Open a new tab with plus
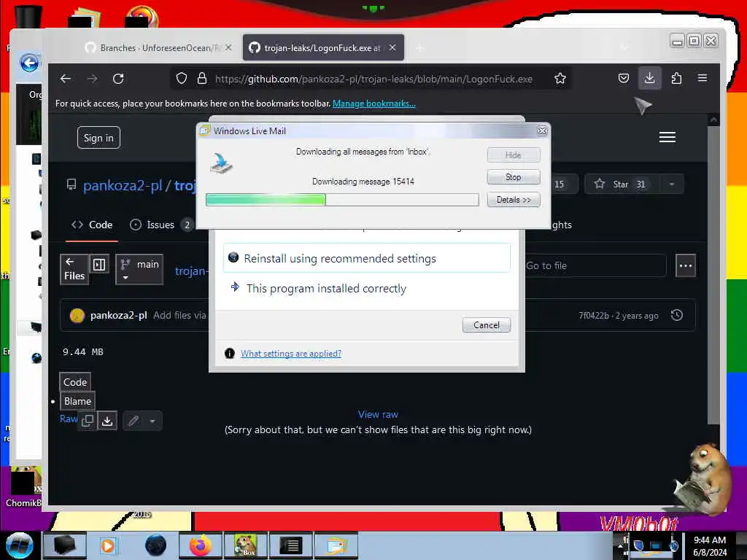747x560 pixels. 419,47
